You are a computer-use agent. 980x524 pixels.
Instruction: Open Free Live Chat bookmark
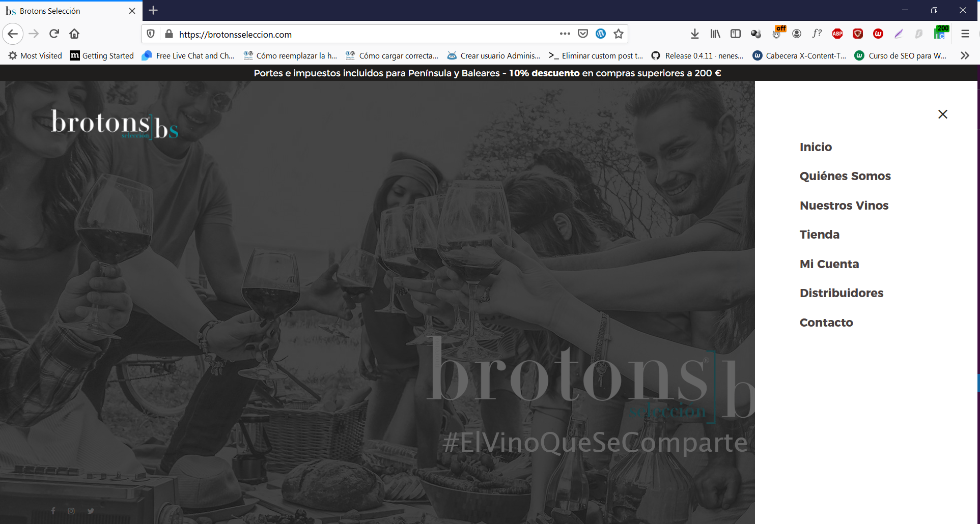coord(188,55)
